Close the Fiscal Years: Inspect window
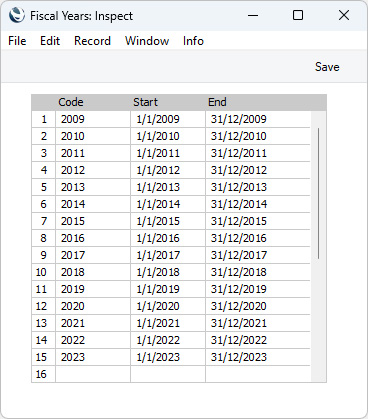Image resolution: width=368 pixels, height=419 pixels. pos(344,15)
